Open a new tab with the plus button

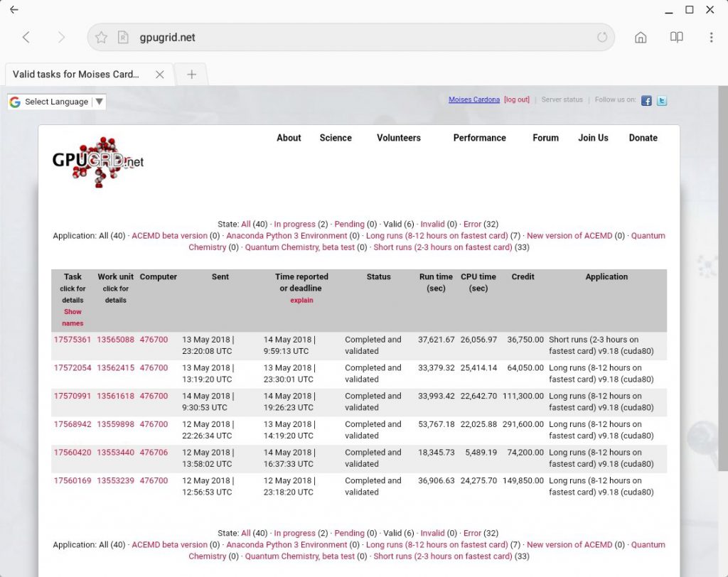coord(191,75)
